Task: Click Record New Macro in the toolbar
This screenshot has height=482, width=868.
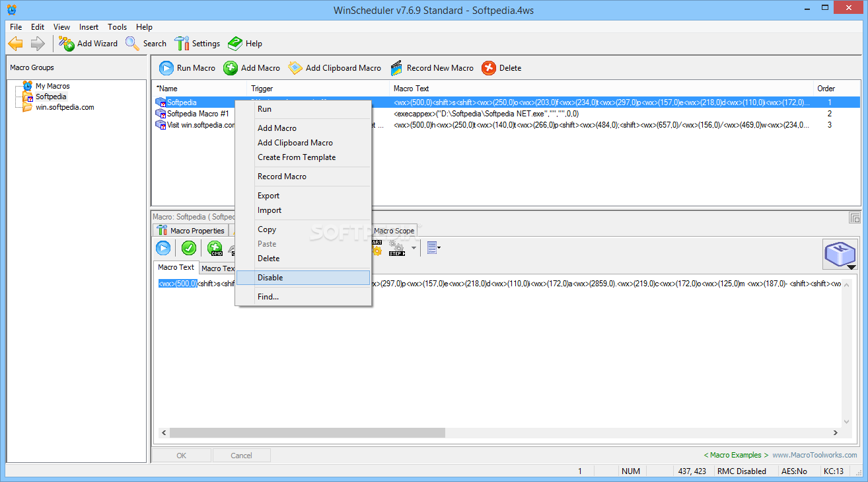Action: 432,68
